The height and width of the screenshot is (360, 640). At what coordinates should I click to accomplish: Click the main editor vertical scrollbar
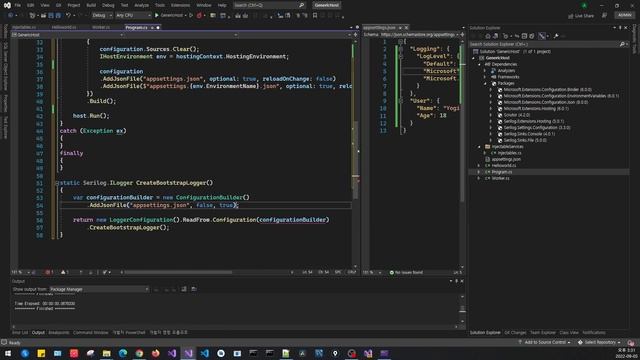tap(356, 159)
